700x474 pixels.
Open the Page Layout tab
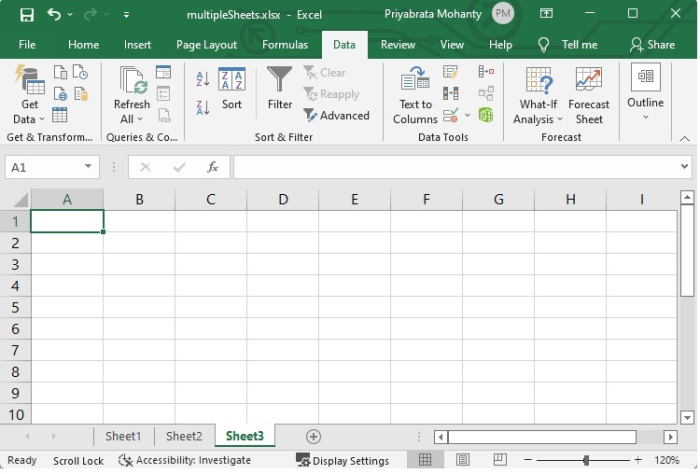[x=206, y=45]
